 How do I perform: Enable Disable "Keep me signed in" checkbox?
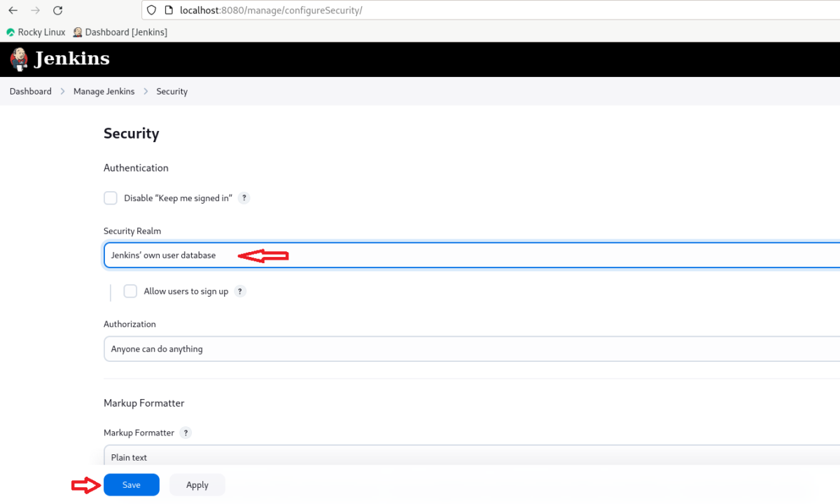110,198
